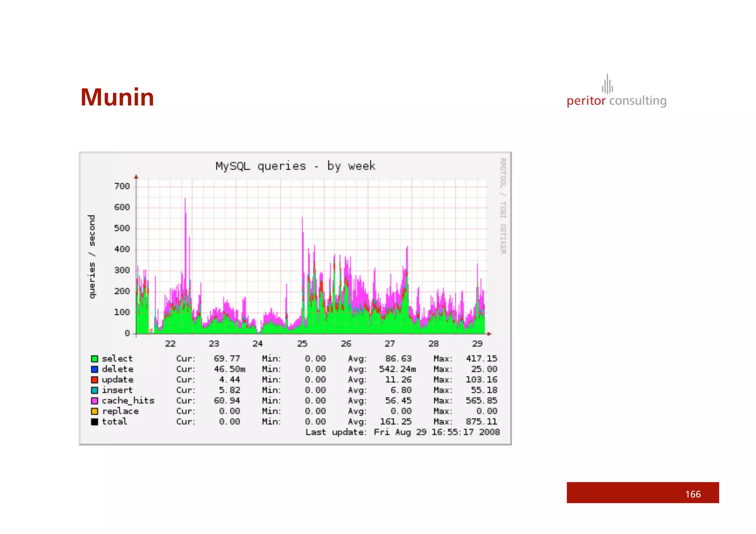Click the x-axis day label 29
756x534 pixels.
pos(477,344)
